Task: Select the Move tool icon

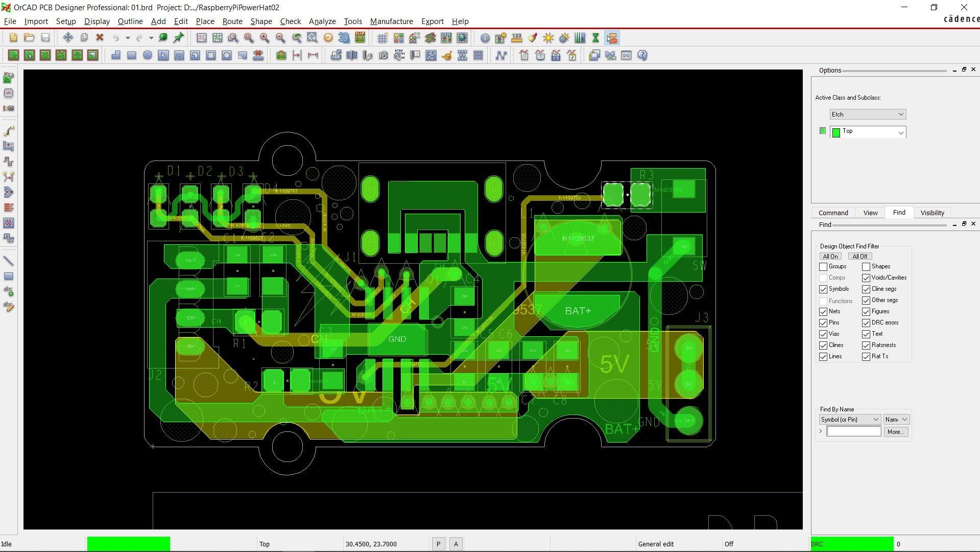Action: [68, 38]
